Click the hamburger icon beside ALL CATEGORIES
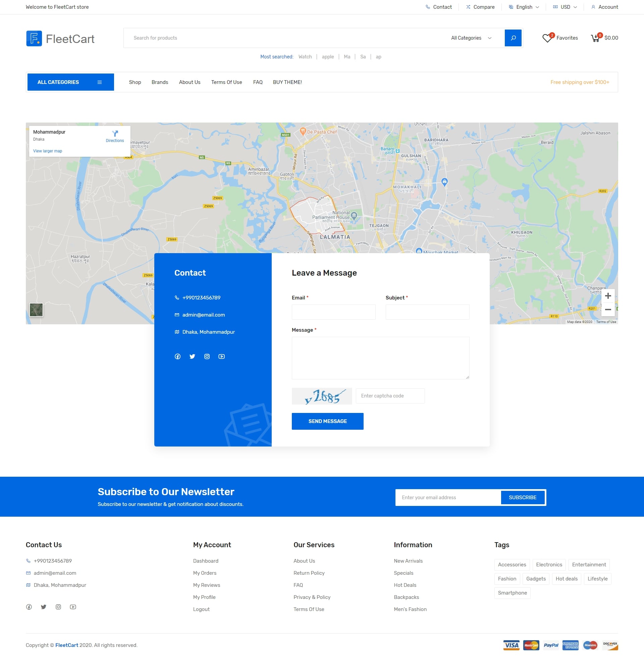Viewport: 644px width, 657px height. [100, 82]
